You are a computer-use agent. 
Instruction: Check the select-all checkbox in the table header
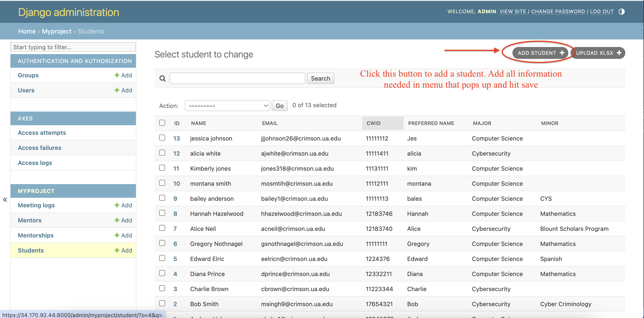162,123
